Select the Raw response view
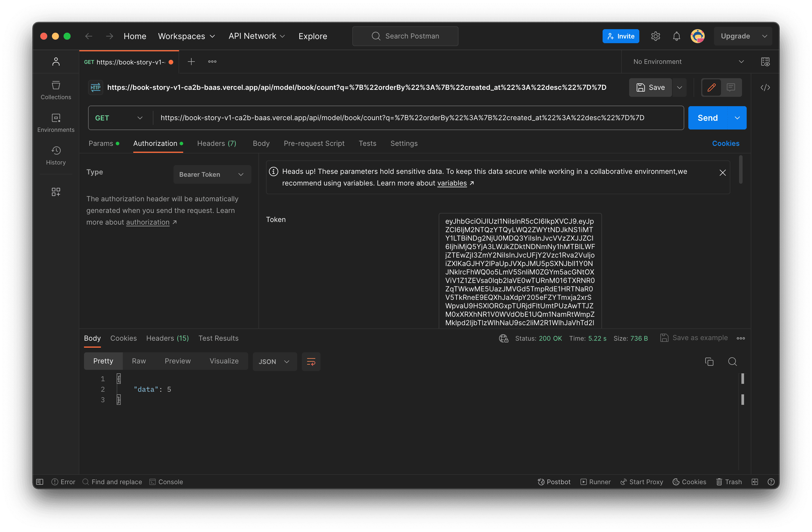The height and width of the screenshot is (532, 812). point(139,361)
